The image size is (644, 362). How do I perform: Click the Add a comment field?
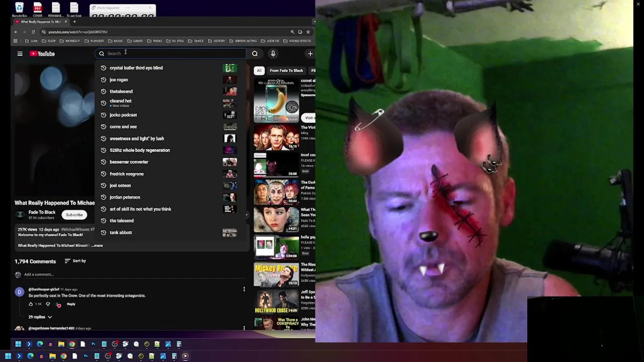(136, 275)
